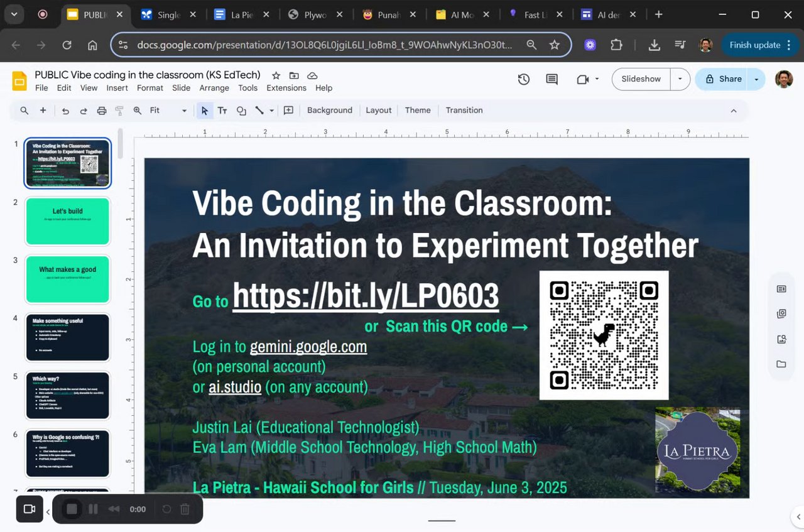Move presentation to a folder
The width and height of the screenshot is (804, 532).
click(x=294, y=75)
